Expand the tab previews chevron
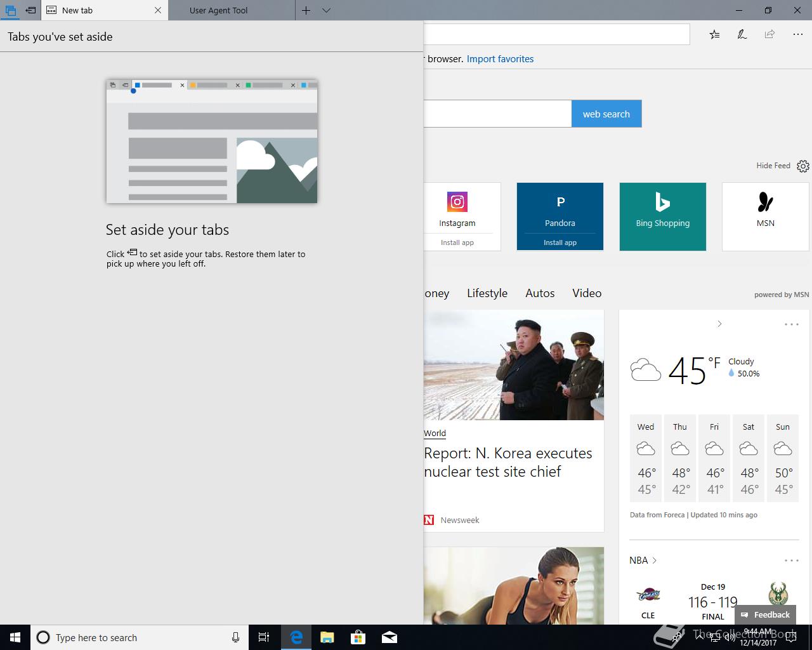The width and height of the screenshot is (812, 650). (326, 10)
